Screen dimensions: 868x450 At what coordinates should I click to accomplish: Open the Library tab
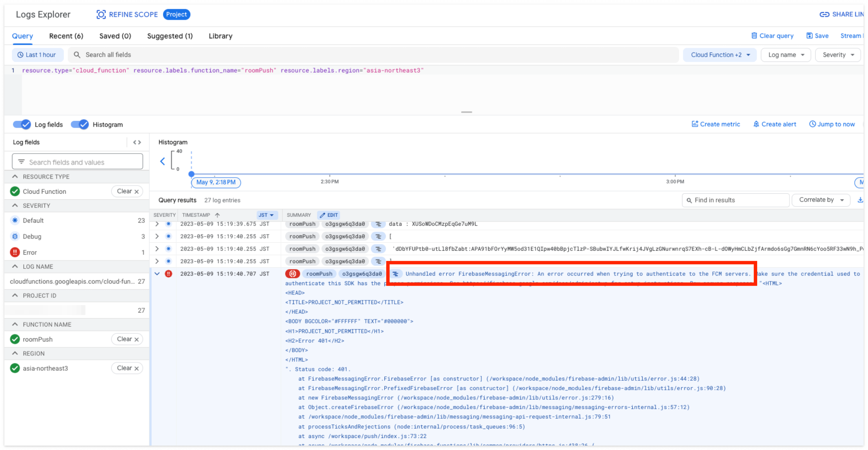coord(220,36)
